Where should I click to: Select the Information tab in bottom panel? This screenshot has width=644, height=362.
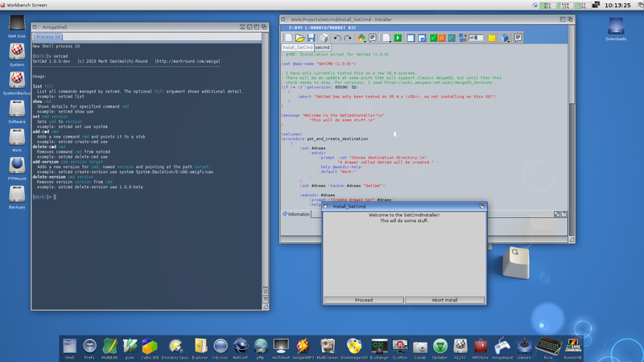tap(298, 214)
